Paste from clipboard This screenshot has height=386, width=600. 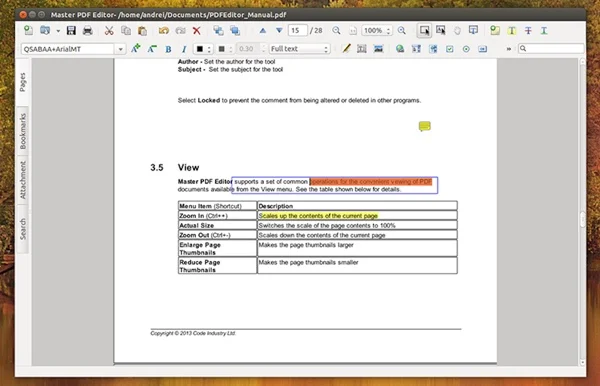[142, 30]
